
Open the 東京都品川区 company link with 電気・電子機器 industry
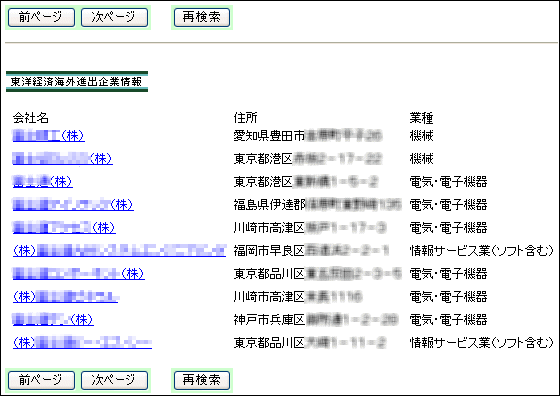(79, 274)
